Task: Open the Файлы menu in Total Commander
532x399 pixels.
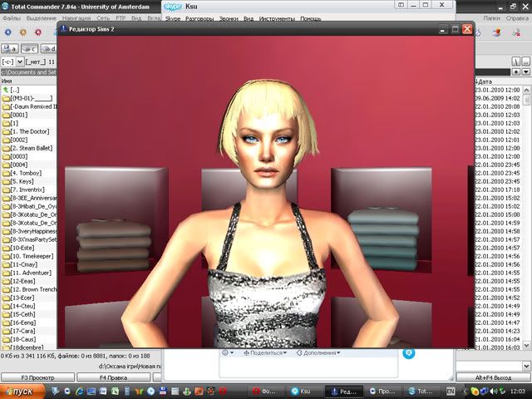Action: (x=12, y=18)
